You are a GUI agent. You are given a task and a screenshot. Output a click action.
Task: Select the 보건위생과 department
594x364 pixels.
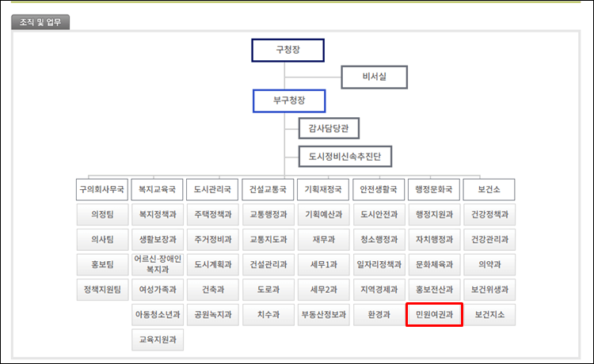coord(489,290)
